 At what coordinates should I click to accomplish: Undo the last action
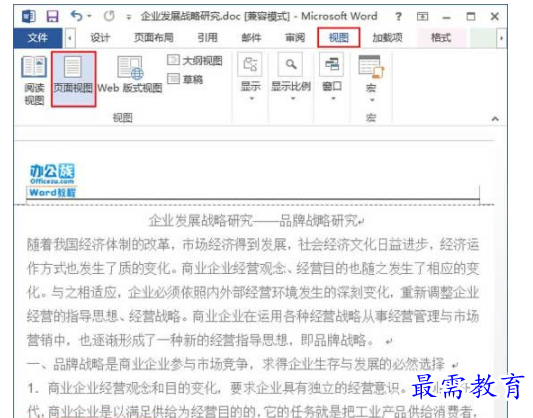(x=76, y=16)
